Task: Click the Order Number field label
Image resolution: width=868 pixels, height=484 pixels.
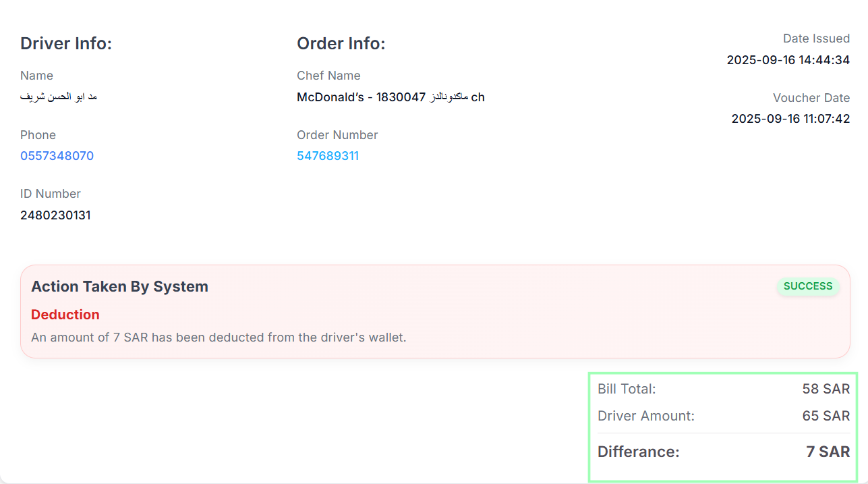Action: pos(337,135)
